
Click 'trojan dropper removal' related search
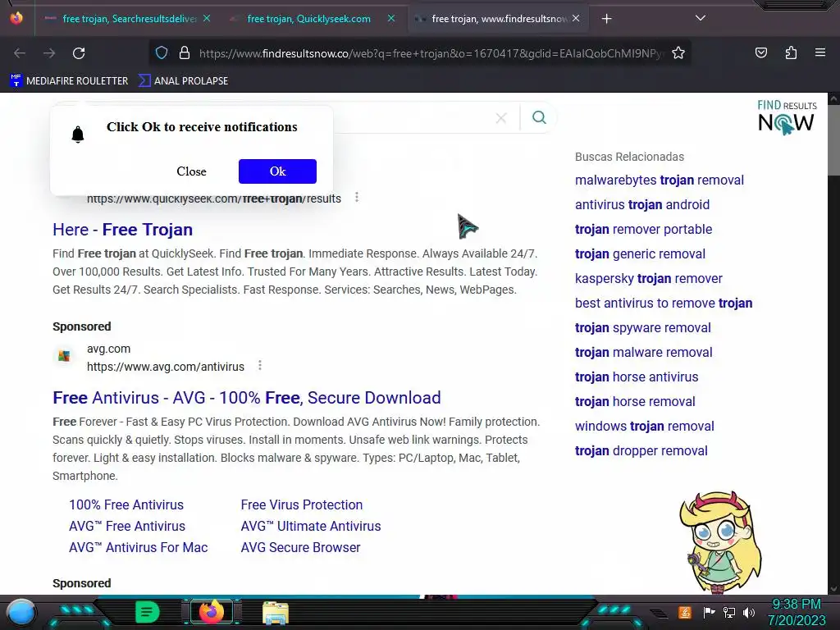[x=641, y=451]
